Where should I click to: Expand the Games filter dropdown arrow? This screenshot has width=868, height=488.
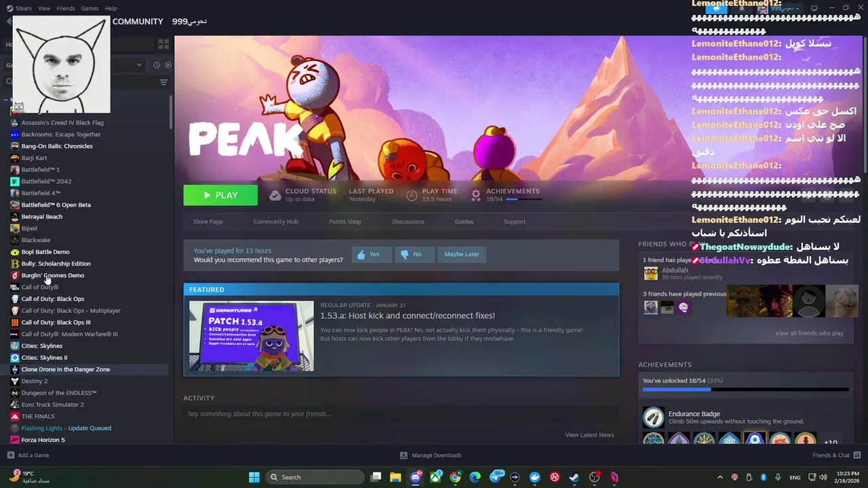pyautogui.click(x=139, y=65)
